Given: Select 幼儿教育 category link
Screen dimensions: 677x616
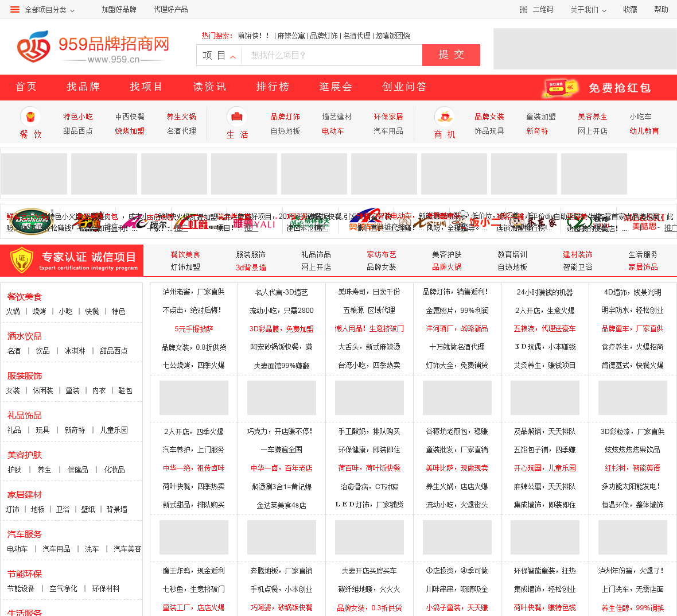Looking at the screenshot, I should (644, 131).
